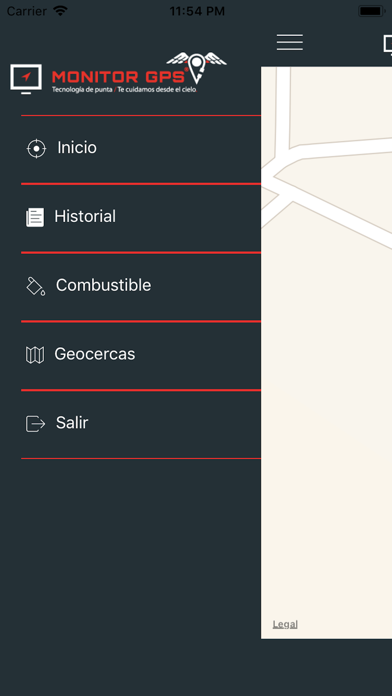Click the MONITOR GPS red title text

coord(119,77)
